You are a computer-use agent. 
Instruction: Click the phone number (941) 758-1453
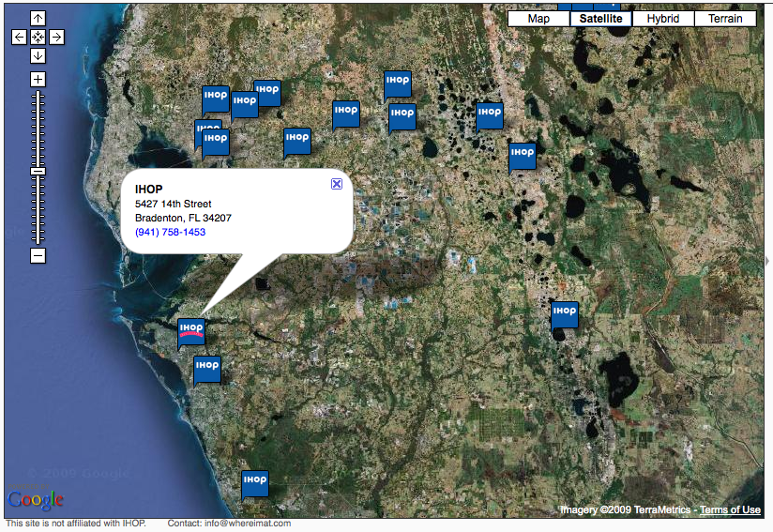pos(170,232)
